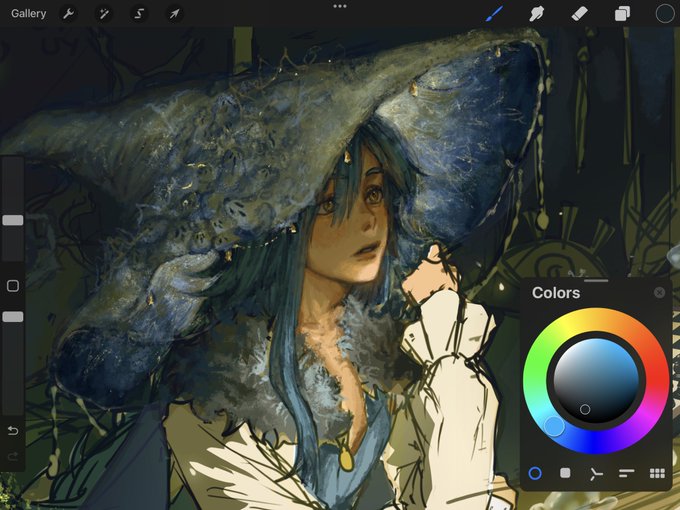The width and height of the screenshot is (680, 510).
Task: Close the Colors panel
Action: point(659,293)
